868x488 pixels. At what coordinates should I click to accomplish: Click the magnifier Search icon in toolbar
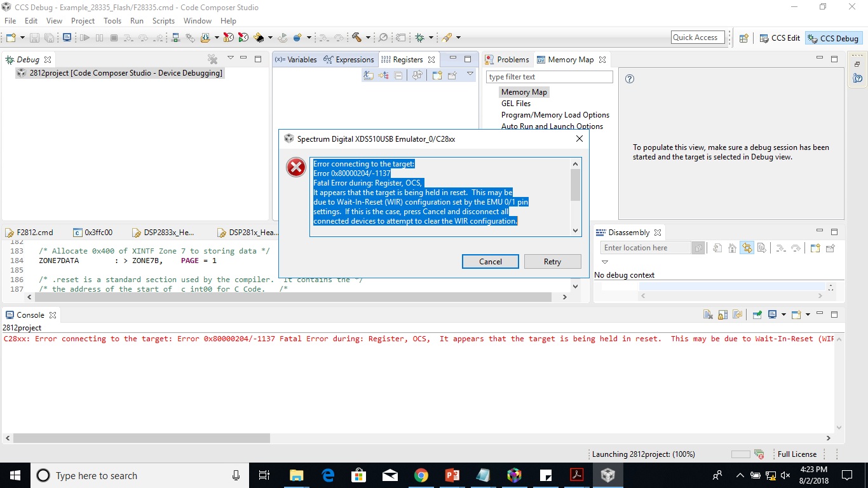(x=383, y=38)
